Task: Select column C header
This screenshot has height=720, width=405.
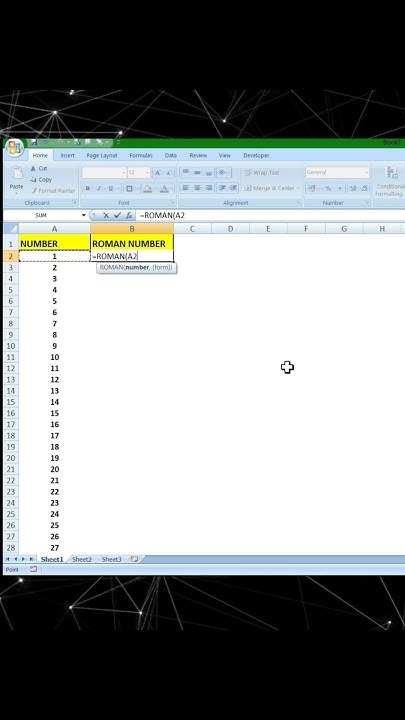Action: click(x=192, y=228)
